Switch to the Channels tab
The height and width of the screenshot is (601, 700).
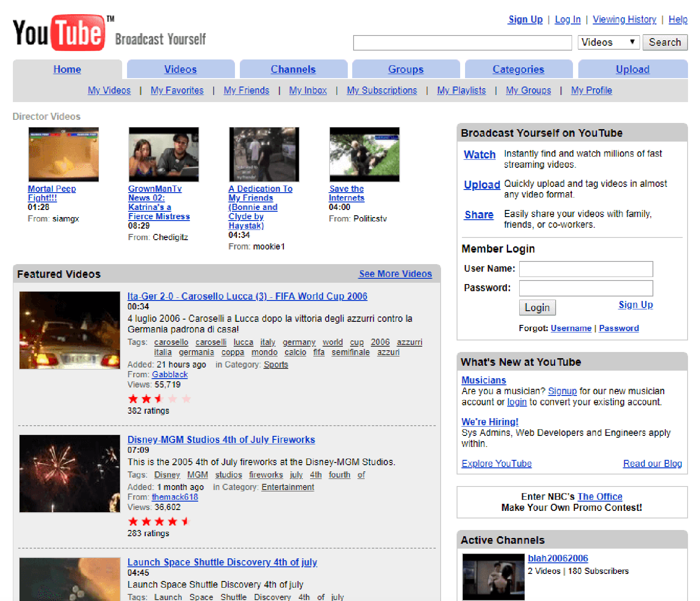click(x=293, y=69)
